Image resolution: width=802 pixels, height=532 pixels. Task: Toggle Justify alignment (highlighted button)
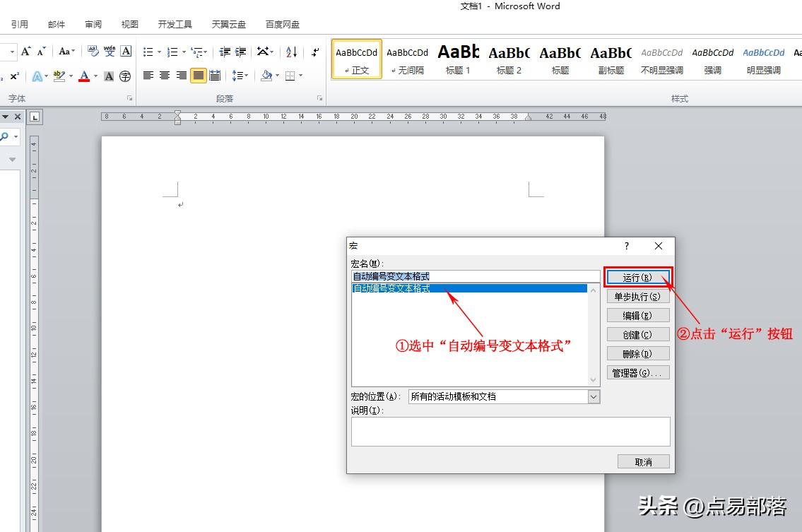tap(199, 76)
